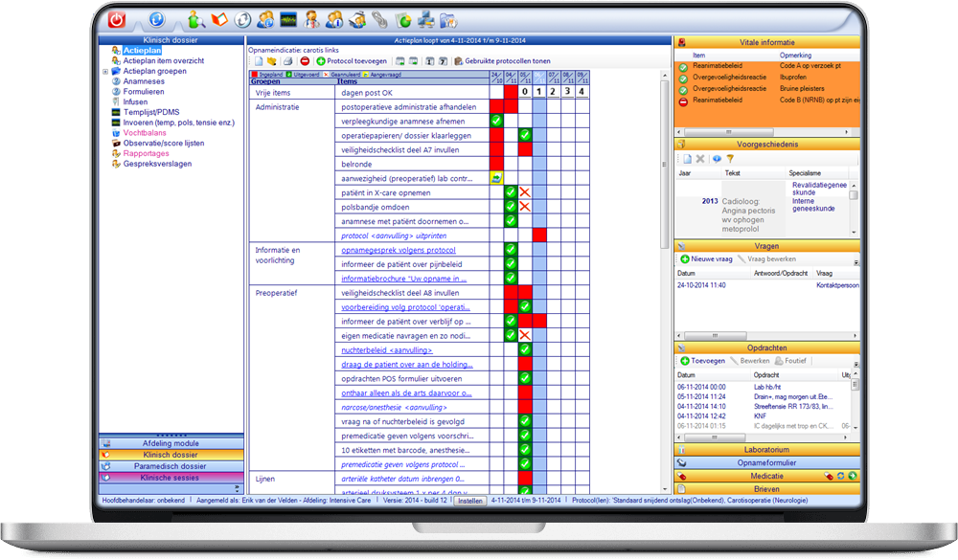
Task: Click the blue refresh icon on Medicatie bar
Action: (x=841, y=476)
